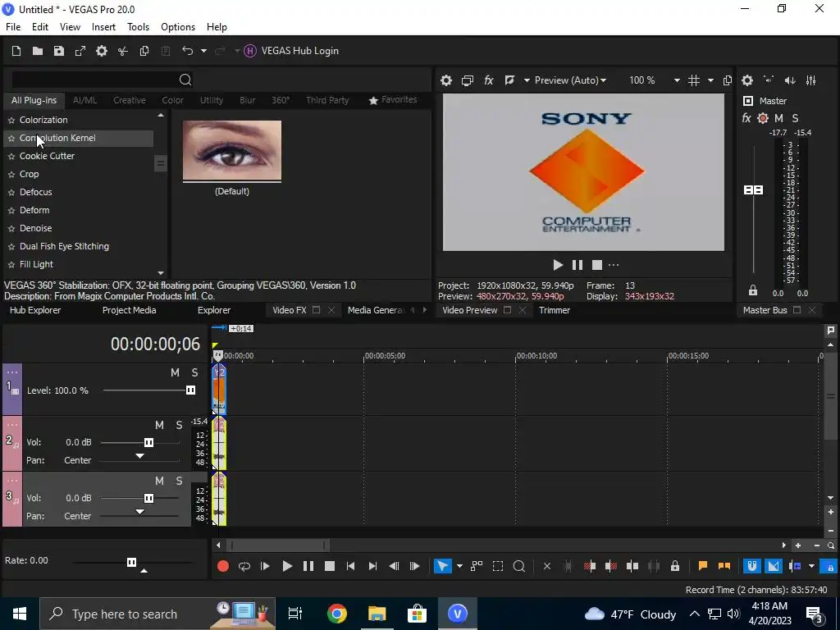The height and width of the screenshot is (630, 840).
Task: Open more preview transport options ellipsis
Action: (x=614, y=265)
